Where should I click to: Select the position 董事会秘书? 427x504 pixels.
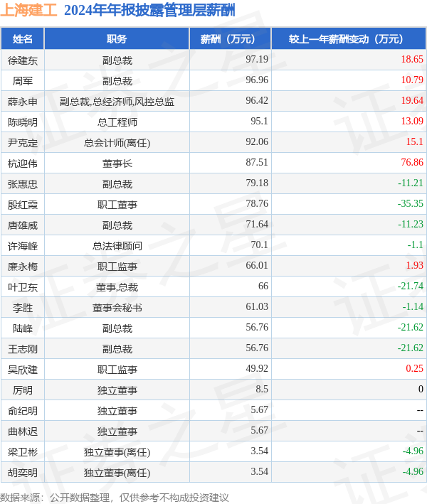[117, 308]
